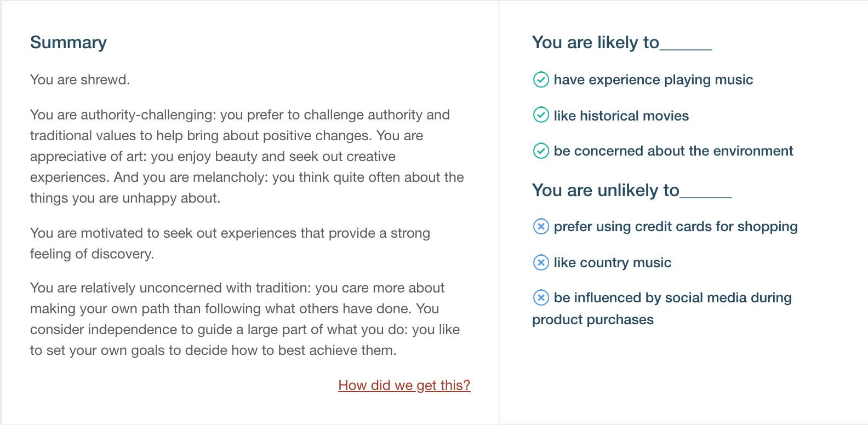Click X icon next to 'like country music'

[x=541, y=262]
